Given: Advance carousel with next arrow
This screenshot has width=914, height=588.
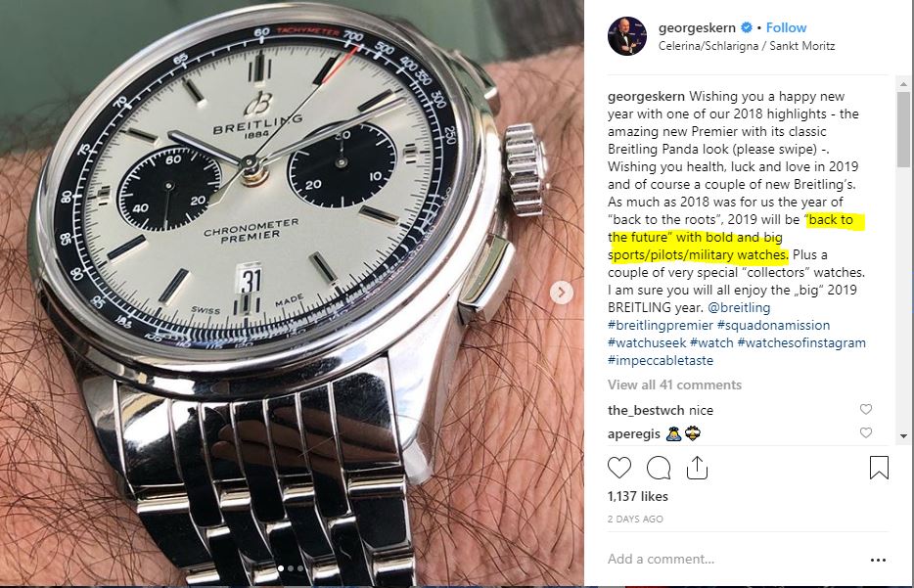Looking at the screenshot, I should (562, 292).
